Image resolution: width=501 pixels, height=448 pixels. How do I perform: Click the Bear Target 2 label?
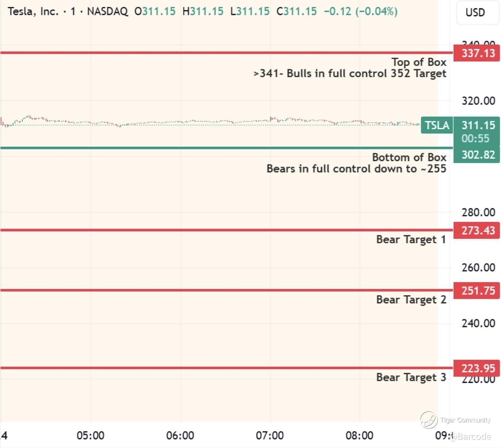(x=411, y=300)
